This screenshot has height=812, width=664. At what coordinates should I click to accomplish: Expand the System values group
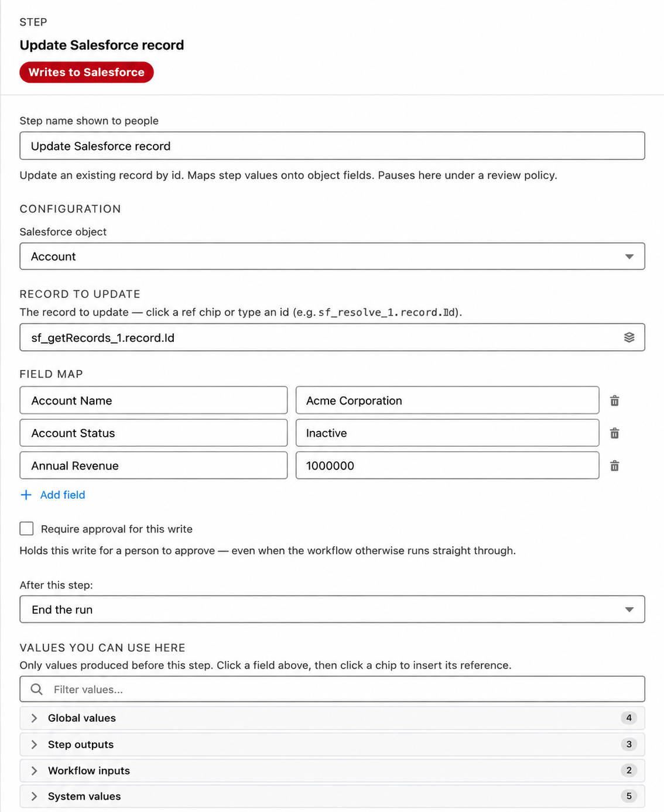point(332,796)
